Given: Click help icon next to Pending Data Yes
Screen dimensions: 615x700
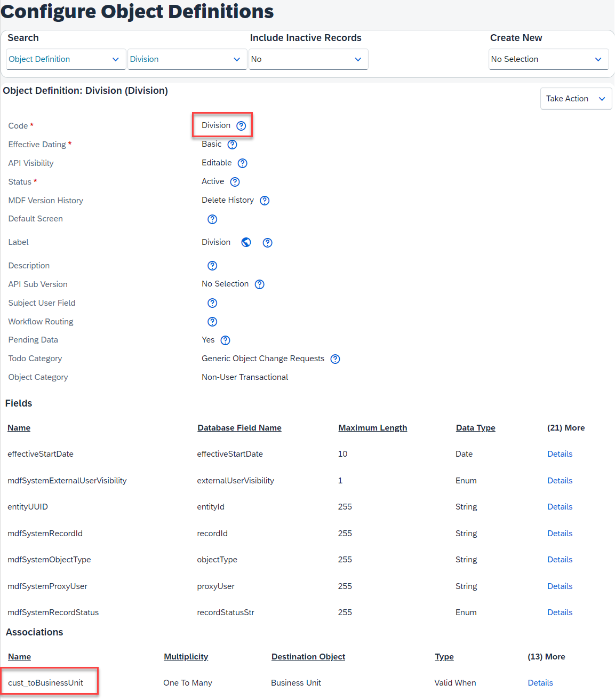Looking at the screenshot, I should point(225,340).
